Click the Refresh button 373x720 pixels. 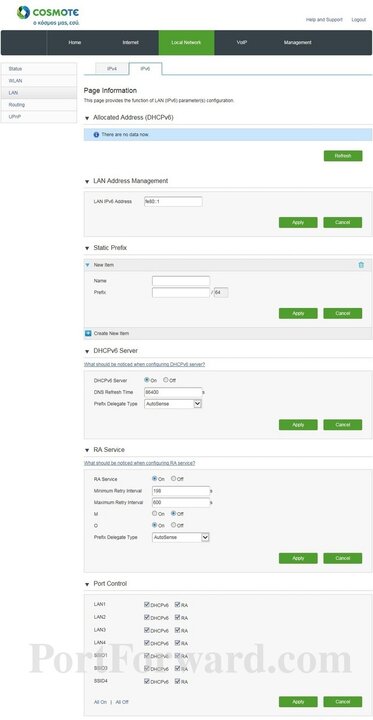(343, 156)
